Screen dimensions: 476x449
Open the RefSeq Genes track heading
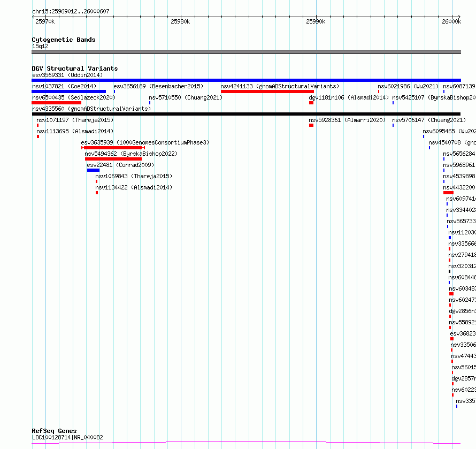point(54,431)
